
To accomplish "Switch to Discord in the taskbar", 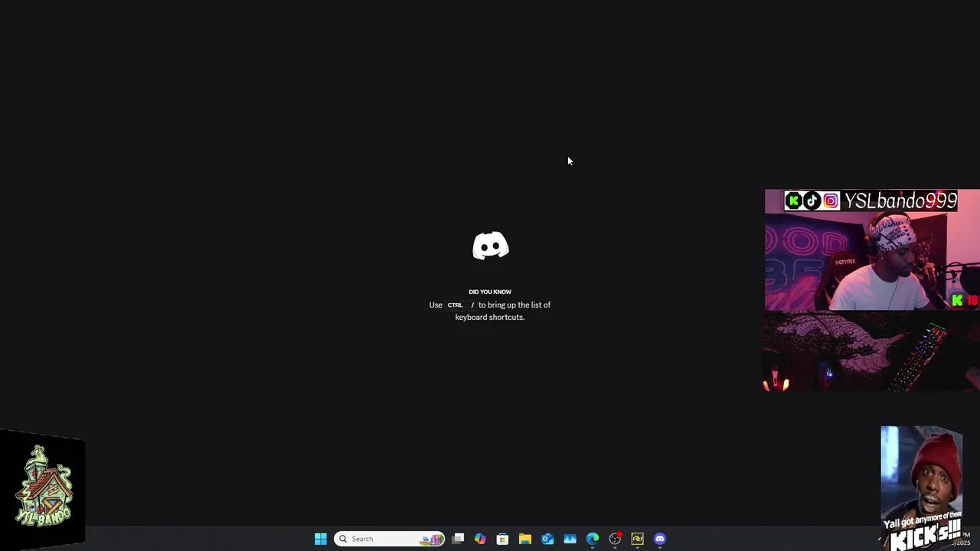I will (660, 539).
